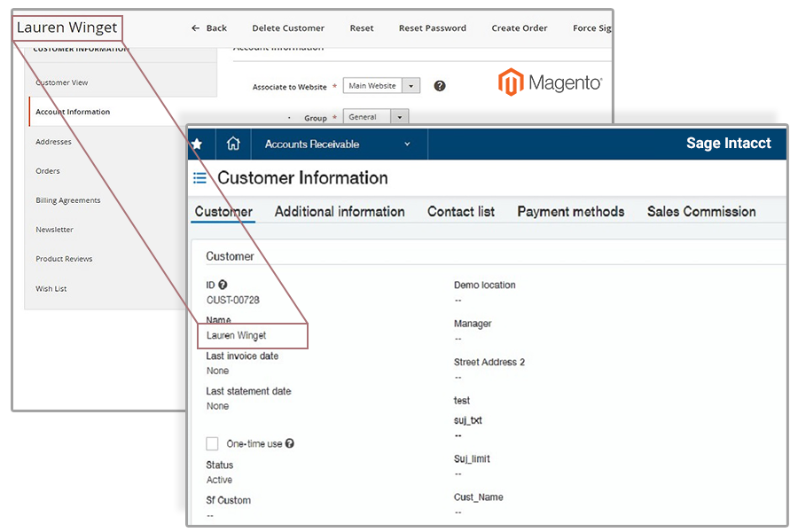This screenshot has width=798, height=532.
Task: Open Addresses in customer sidebar
Action: pyautogui.click(x=53, y=142)
